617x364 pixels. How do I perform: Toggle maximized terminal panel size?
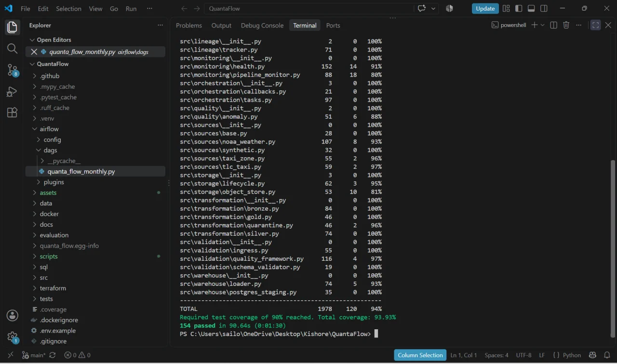pos(596,25)
